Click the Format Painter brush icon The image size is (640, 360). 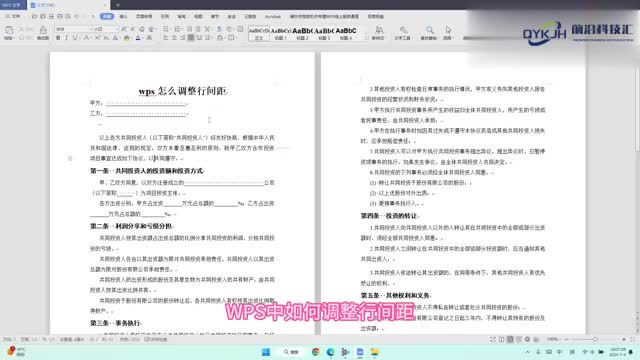tap(43, 30)
